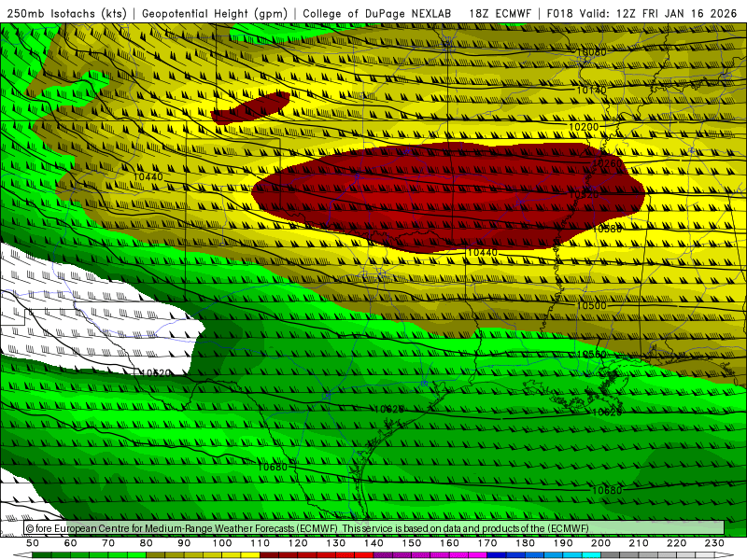Click the 100 value on the legend scale
Image resolution: width=747 pixels, height=560 pixels.
pyautogui.click(x=222, y=543)
